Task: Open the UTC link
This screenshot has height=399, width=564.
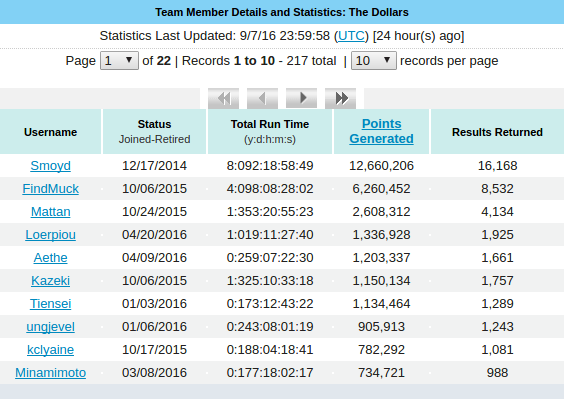Action: coord(351,36)
